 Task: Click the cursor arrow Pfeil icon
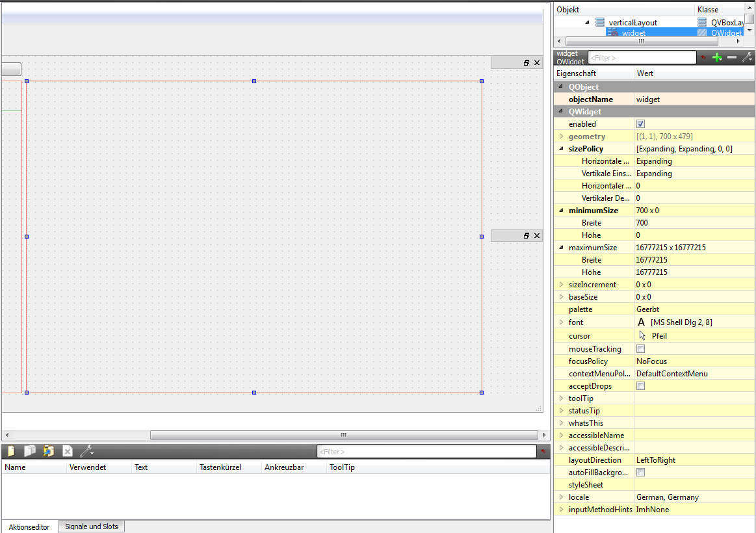coord(642,335)
